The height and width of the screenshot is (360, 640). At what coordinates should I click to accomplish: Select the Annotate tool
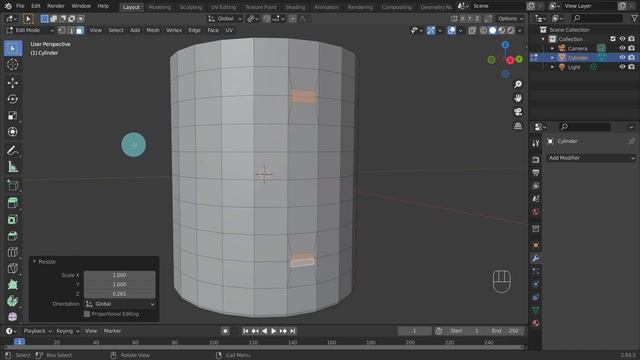click(x=13, y=151)
